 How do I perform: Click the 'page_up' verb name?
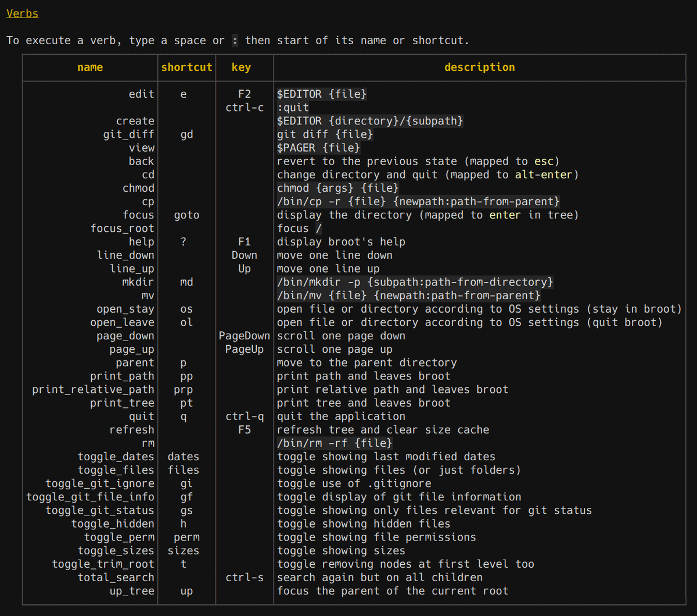point(132,349)
